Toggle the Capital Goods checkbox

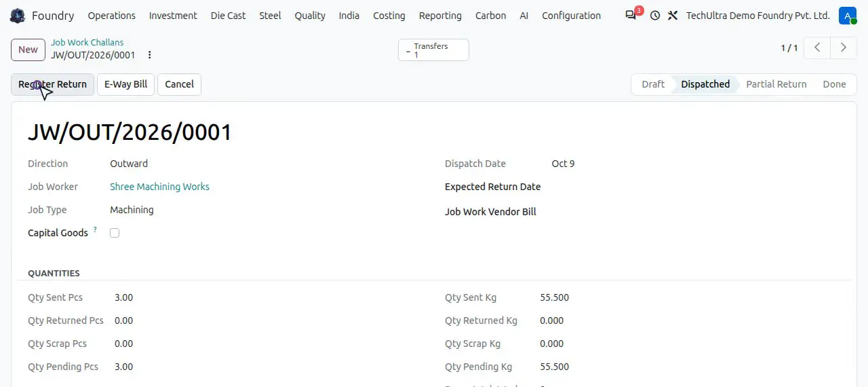pos(115,233)
